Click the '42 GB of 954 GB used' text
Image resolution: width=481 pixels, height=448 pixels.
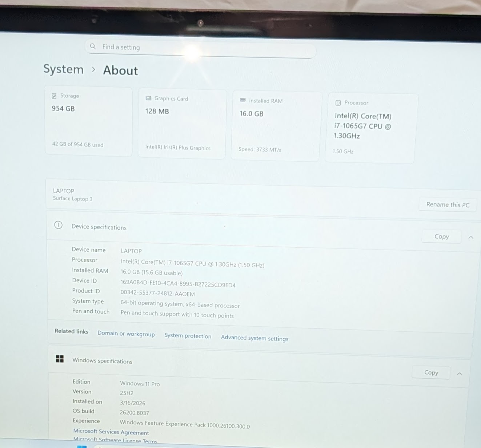point(78,144)
